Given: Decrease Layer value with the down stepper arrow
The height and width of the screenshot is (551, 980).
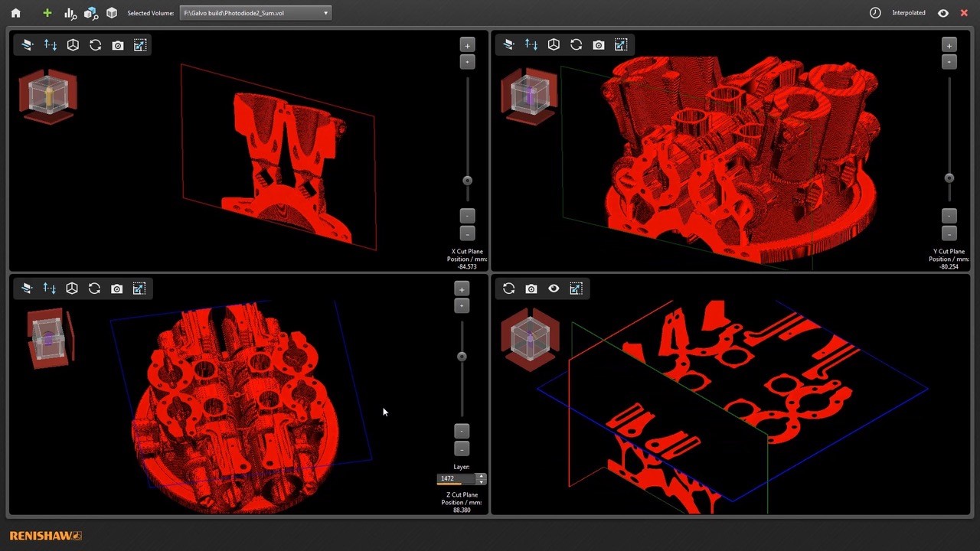Looking at the screenshot, I should pyautogui.click(x=481, y=482).
